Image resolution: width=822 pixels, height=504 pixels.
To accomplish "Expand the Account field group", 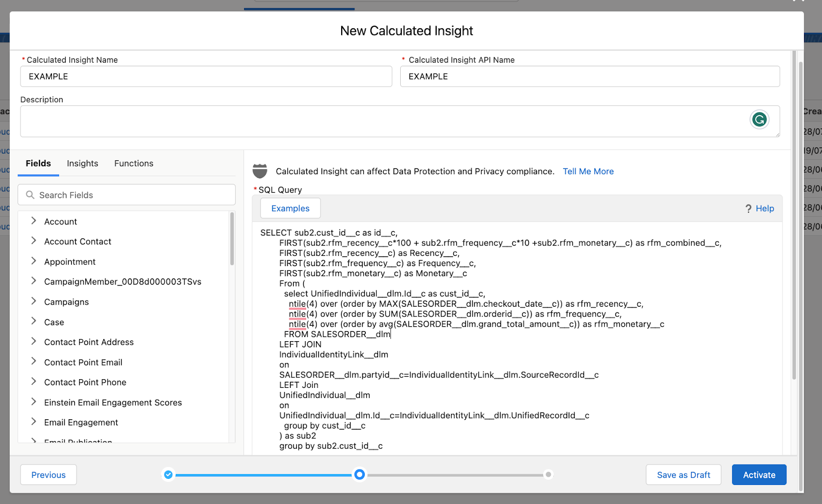I will [x=34, y=221].
